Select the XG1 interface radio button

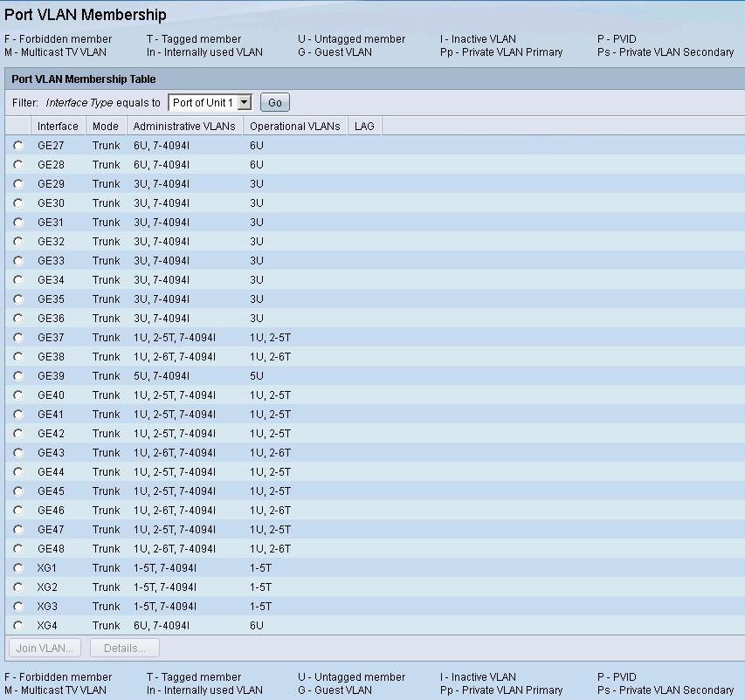18,568
